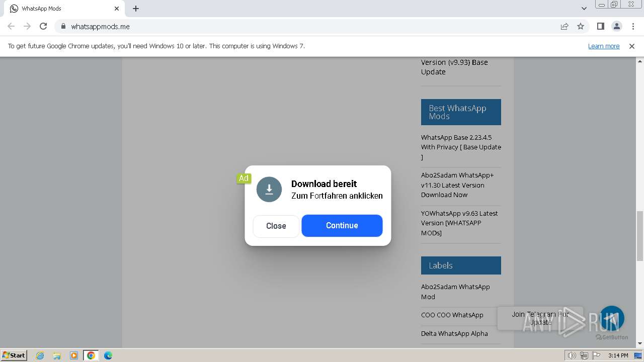Open the share page icon
This screenshot has width=644, height=362.
[565, 26]
